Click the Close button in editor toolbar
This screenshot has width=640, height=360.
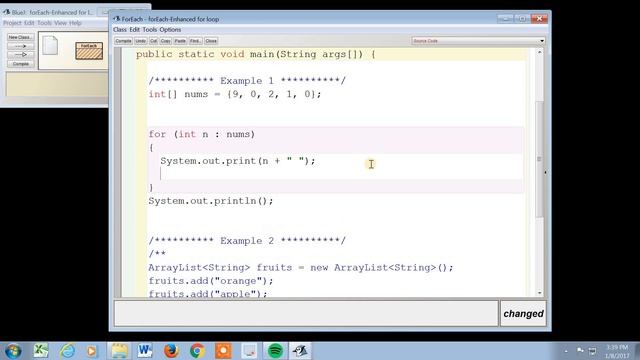211,41
